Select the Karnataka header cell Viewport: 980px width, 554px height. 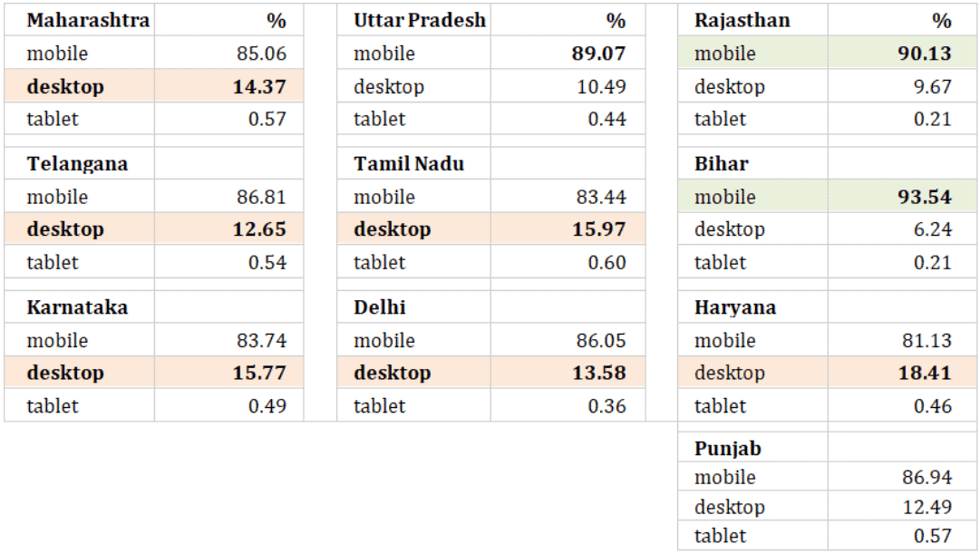click(80, 307)
